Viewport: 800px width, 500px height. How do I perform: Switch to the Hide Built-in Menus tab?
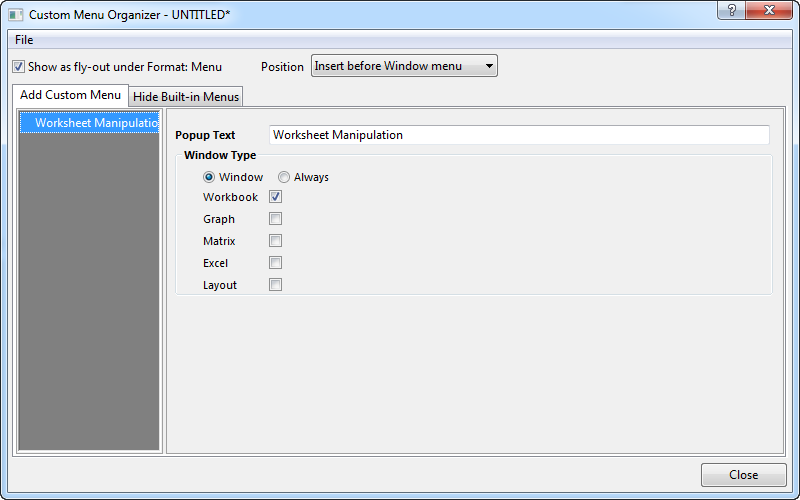187,97
